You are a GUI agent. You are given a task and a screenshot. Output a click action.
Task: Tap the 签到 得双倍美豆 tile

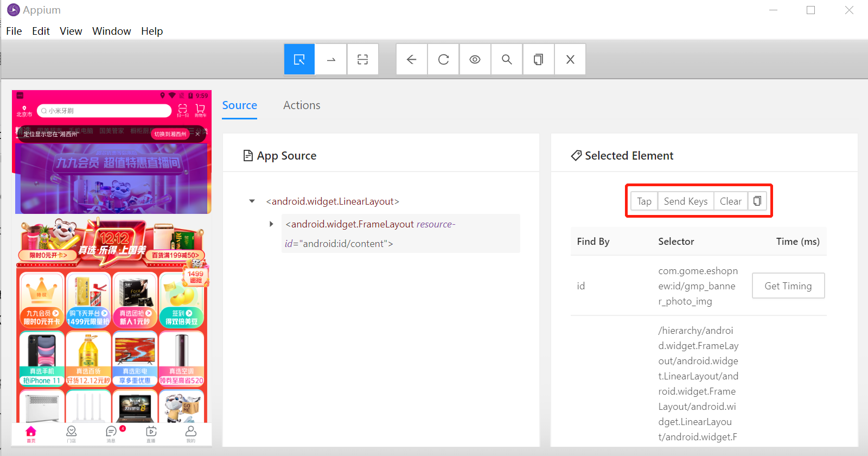tap(182, 300)
